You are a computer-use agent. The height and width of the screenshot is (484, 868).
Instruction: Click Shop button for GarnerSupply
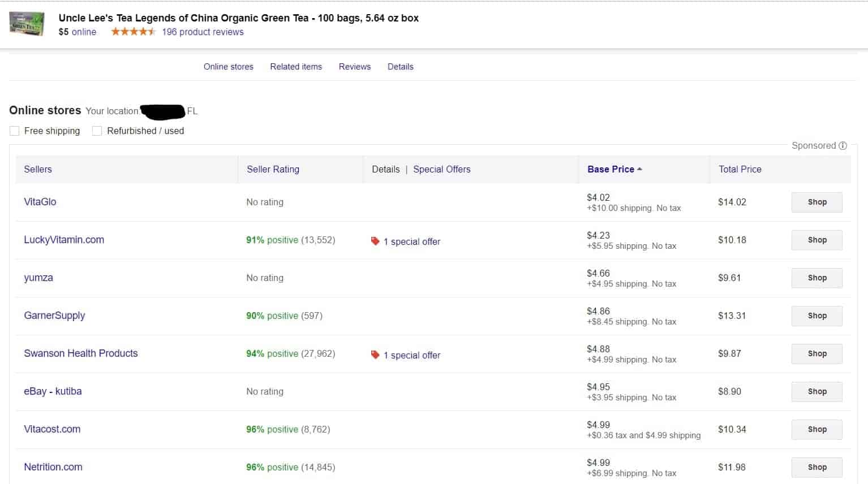click(817, 316)
